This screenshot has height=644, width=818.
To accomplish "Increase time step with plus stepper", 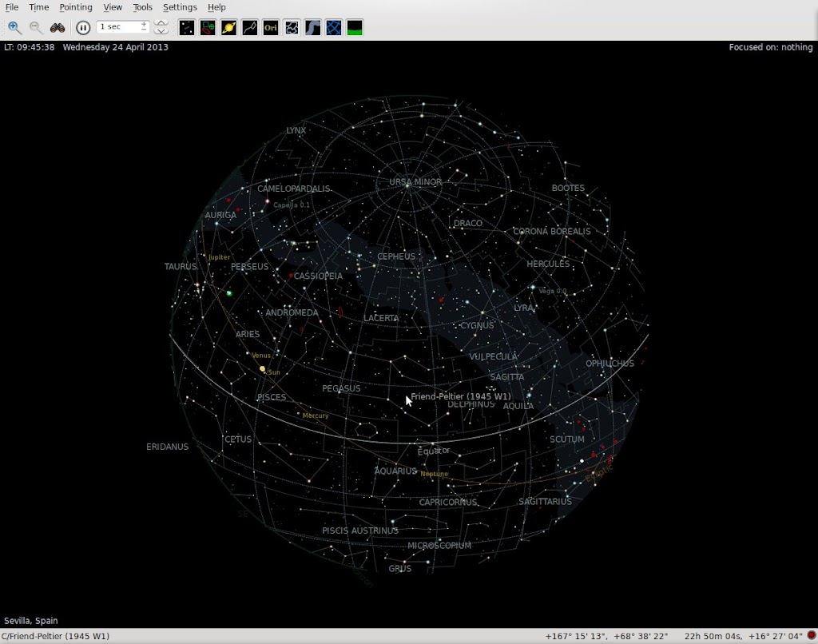I will [x=144, y=24].
